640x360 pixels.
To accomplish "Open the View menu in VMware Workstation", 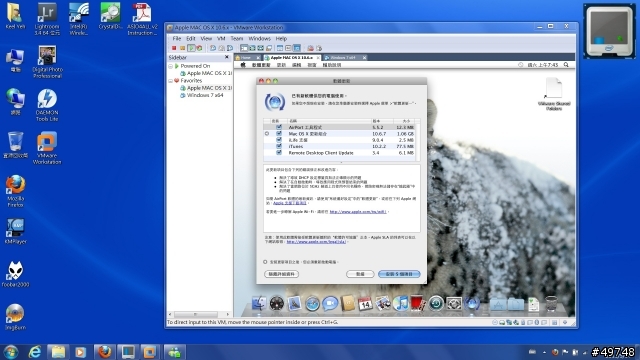I will [206, 38].
